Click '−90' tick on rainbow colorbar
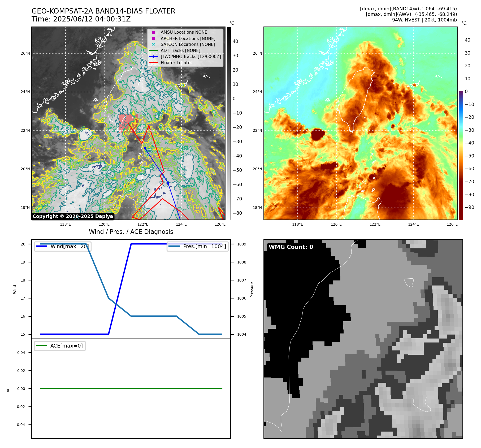The image size is (481, 448). (x=469, y=207)
